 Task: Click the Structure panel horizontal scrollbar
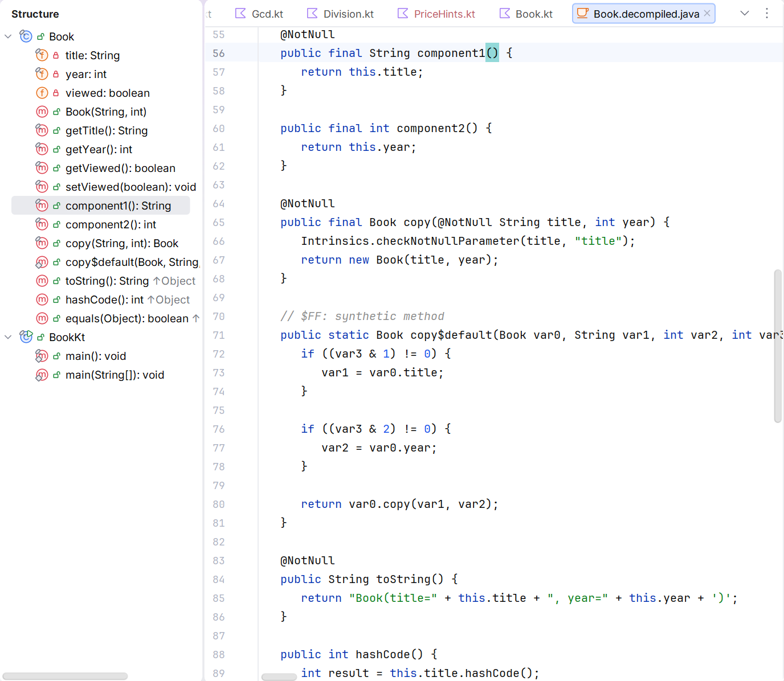[65, 676]
